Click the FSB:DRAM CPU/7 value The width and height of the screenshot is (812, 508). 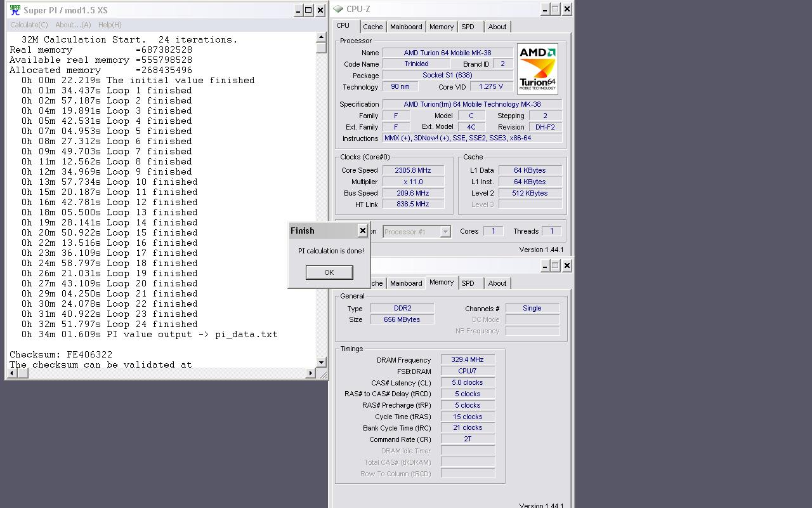(x=468, y=371)
